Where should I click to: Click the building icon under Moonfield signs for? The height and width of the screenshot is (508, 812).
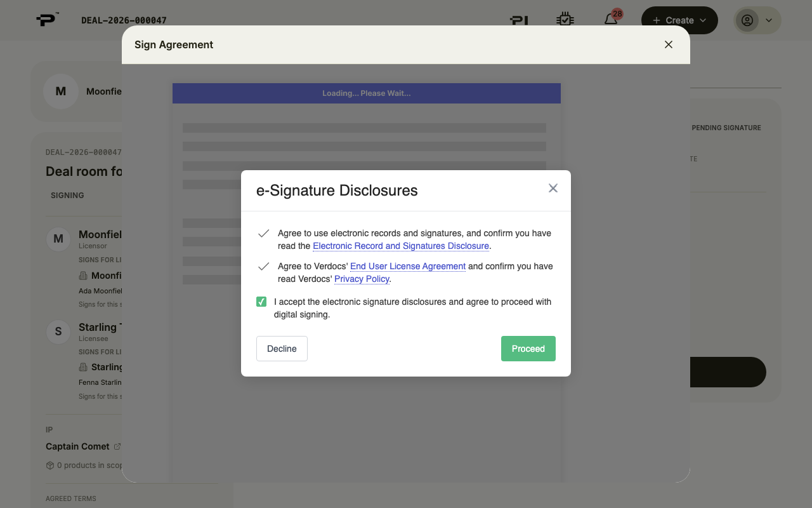coord(83,276)
